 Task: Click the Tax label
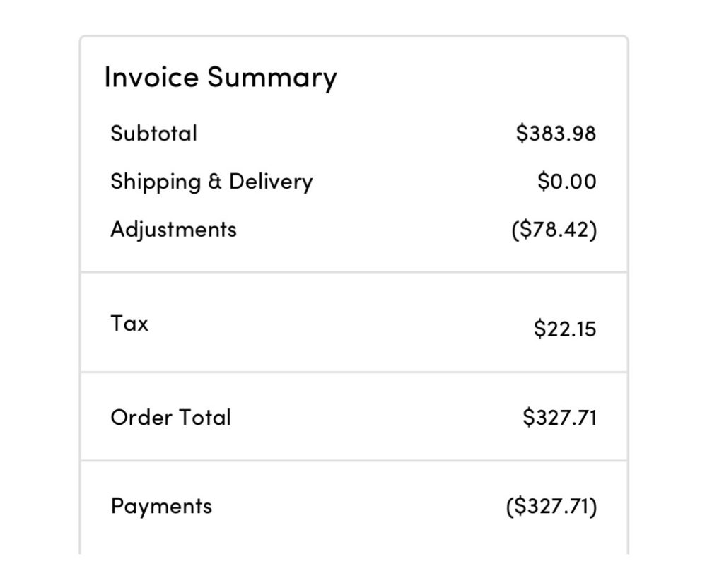(129, 323)
